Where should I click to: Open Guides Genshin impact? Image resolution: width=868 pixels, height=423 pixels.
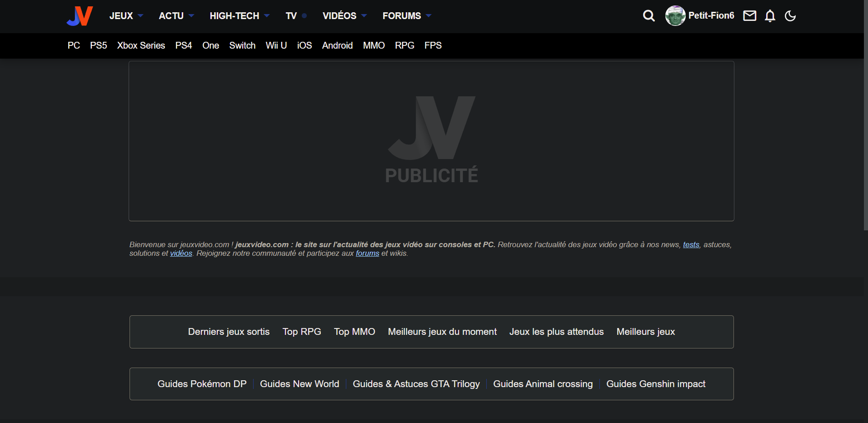(x=655, y=384)
